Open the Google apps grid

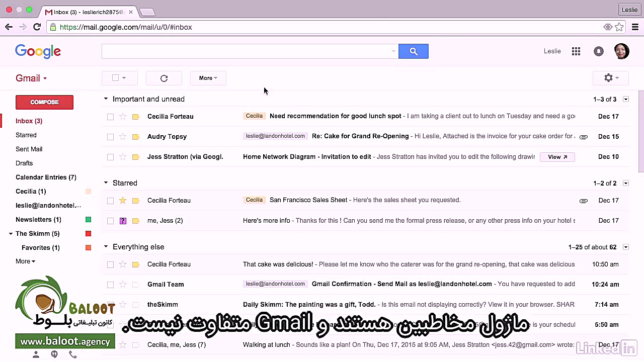pyautogui.click(x=576, y=51)
